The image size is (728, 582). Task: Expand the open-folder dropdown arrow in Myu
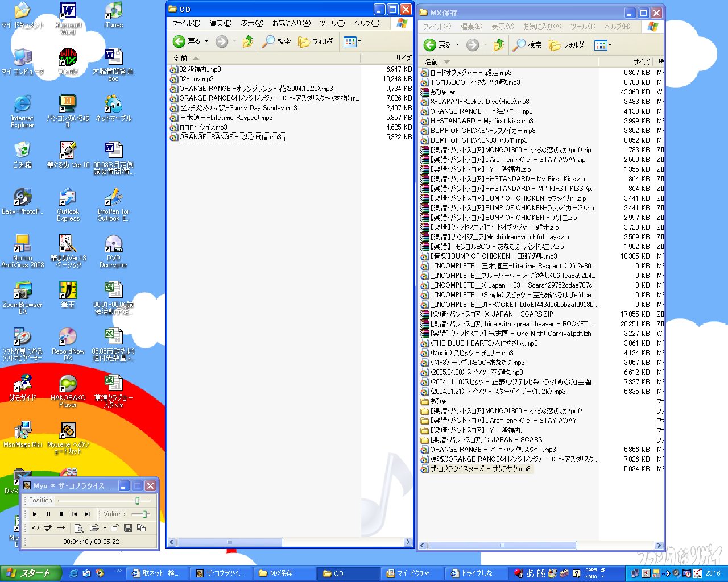(105, 528)
